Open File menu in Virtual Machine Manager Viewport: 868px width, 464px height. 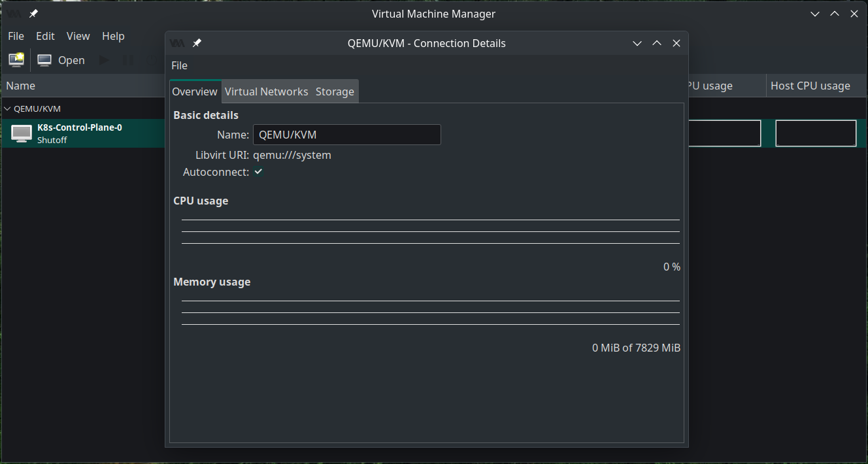16,36
